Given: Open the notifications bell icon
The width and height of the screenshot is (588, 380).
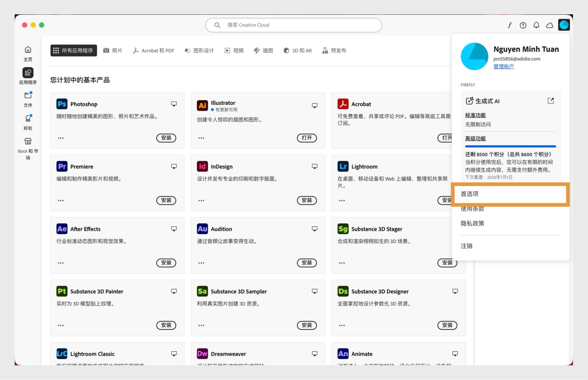Looking at the screenshot, I should pos(536,25).
